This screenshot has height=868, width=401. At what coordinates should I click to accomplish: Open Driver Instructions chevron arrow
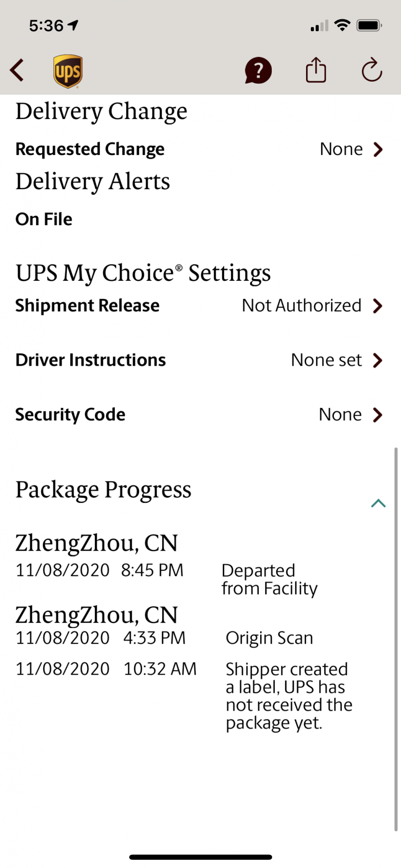coord(378,360)
